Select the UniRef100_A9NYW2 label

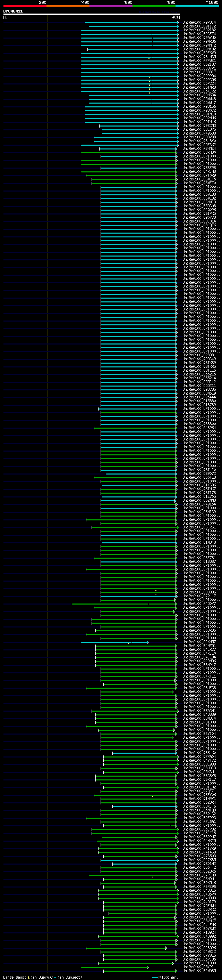[199, 49]
